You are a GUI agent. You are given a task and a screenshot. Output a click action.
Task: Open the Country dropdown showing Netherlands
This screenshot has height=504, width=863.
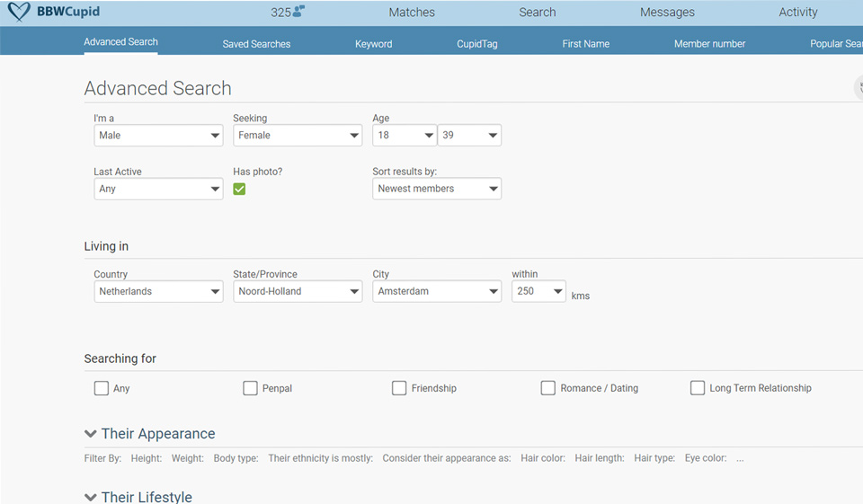pyautogui.click(x=158, y=291)
